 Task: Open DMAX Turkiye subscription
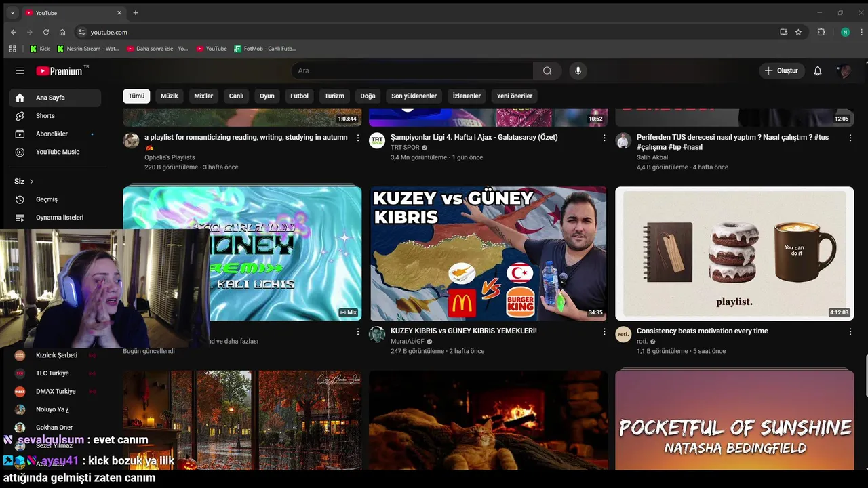55,391
